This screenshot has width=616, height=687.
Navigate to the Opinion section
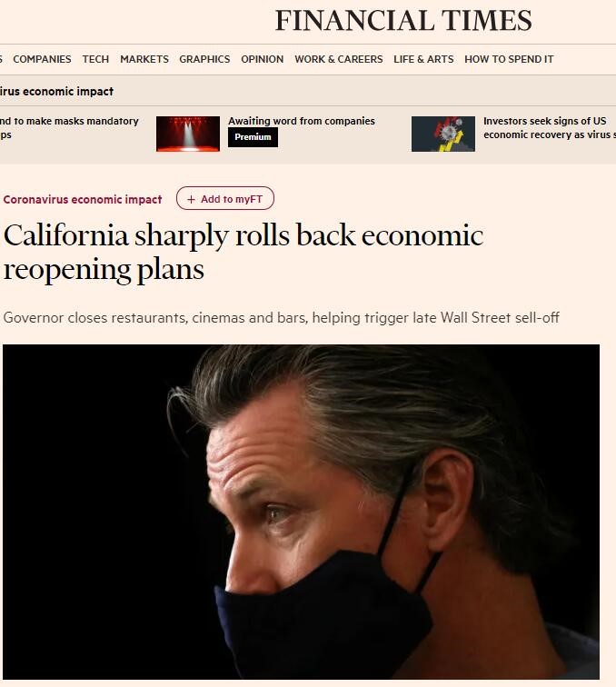(262, 59)
